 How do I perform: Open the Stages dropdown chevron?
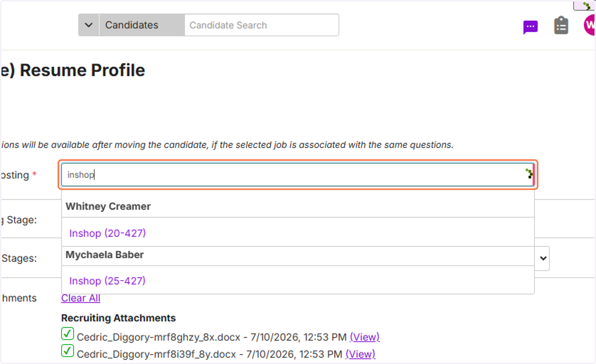click(x=543, y=258)
